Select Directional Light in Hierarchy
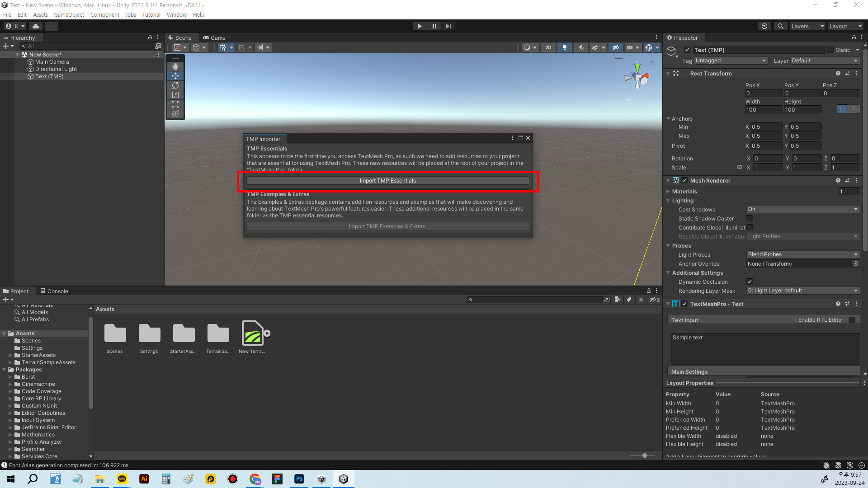The height and width of the screenshot is (488, 868). tap(56, 69)
